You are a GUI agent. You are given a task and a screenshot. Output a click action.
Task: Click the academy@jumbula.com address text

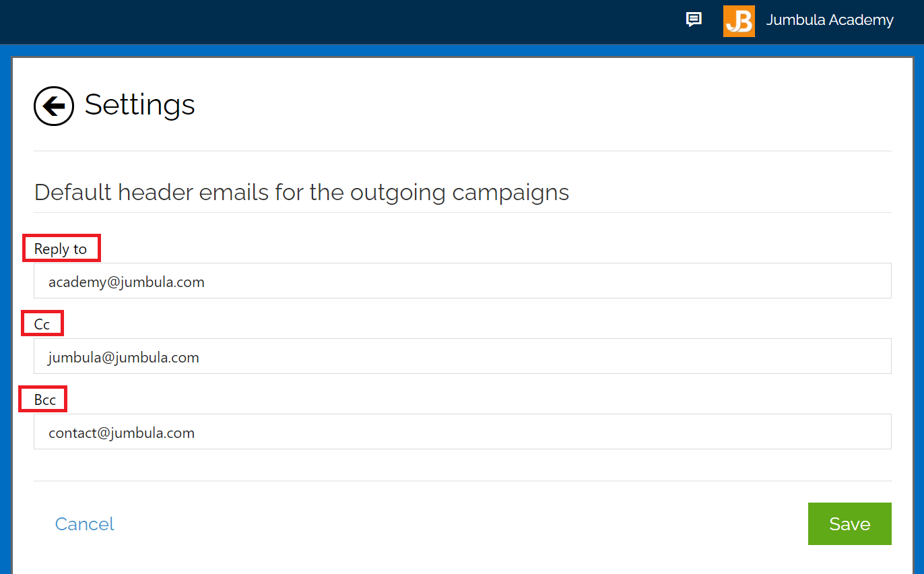(126, 282)
